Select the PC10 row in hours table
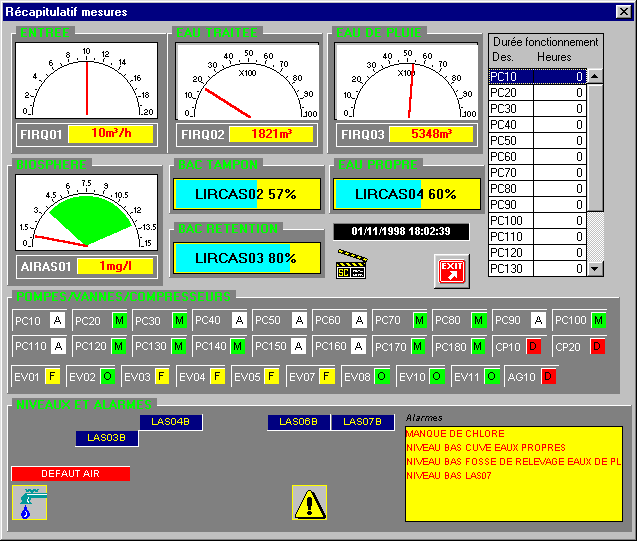The image size is (637, 541). 537,76
